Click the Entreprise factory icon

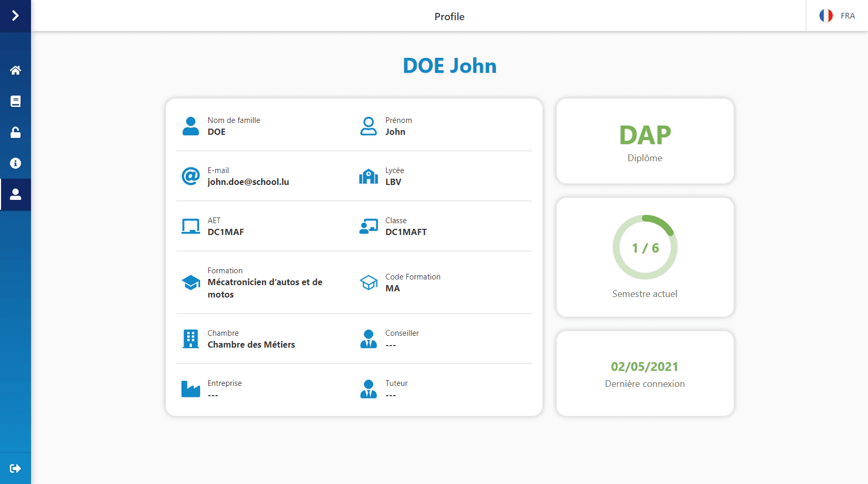click(x=191, y=389)
